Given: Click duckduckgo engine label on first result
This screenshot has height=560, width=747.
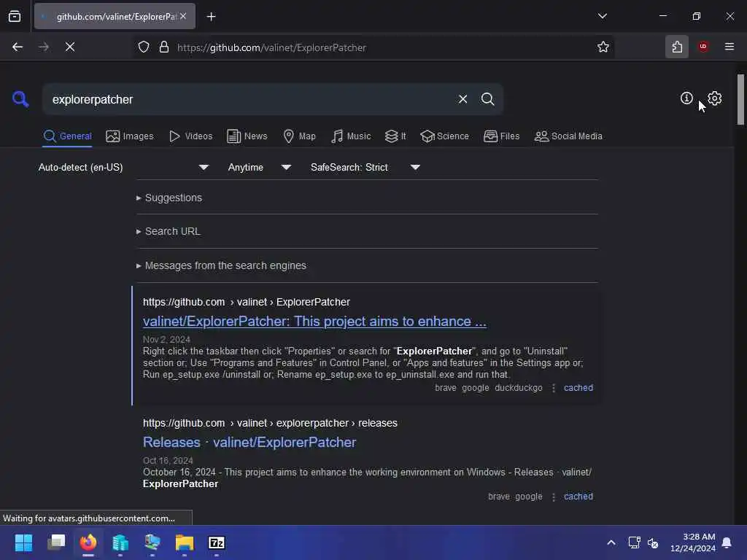Looking at the screenshot, I should coord(519,388).
